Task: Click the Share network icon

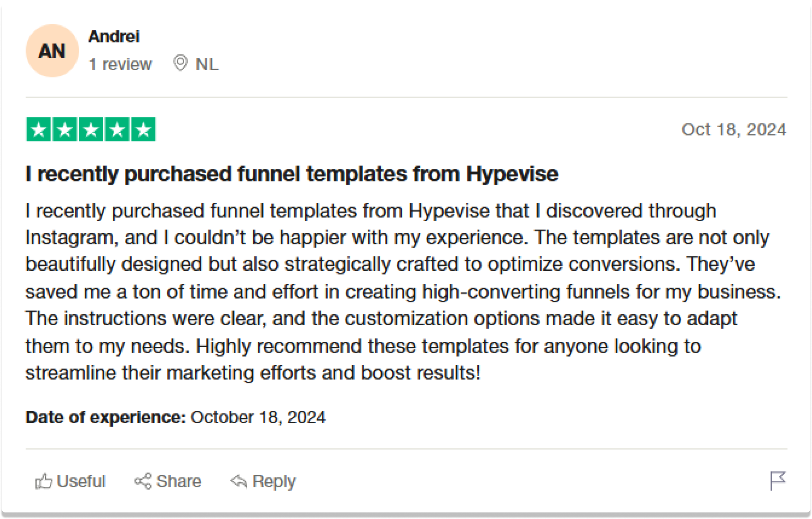Action: pos(143,481)
